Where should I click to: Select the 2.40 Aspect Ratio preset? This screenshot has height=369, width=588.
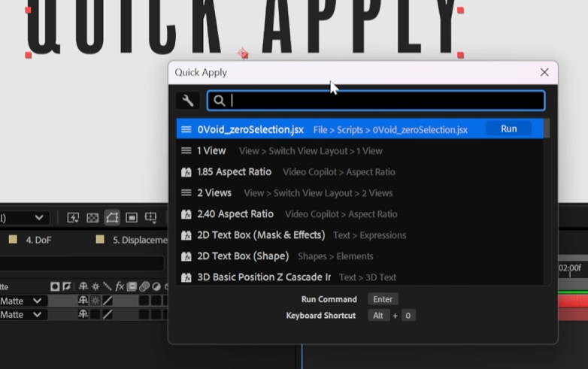[x=359, y=214]
